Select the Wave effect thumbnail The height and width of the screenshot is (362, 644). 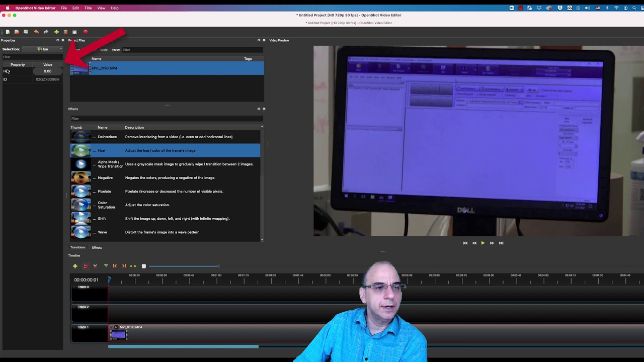coord(80,232)
